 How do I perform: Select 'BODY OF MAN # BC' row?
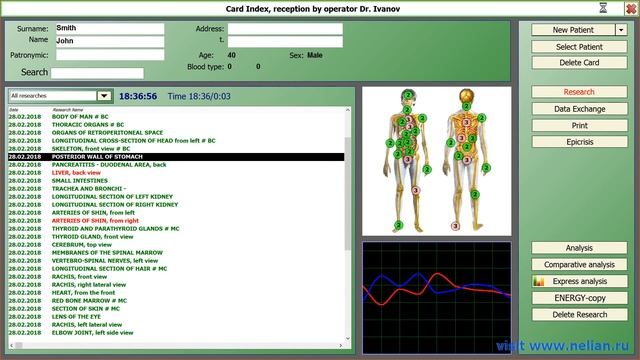click(176, 116)
